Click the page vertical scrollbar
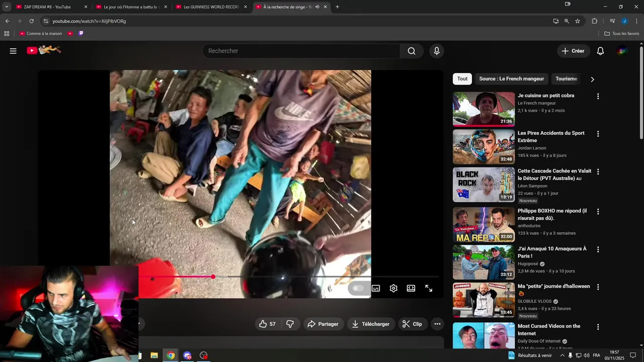 point(641,93)
